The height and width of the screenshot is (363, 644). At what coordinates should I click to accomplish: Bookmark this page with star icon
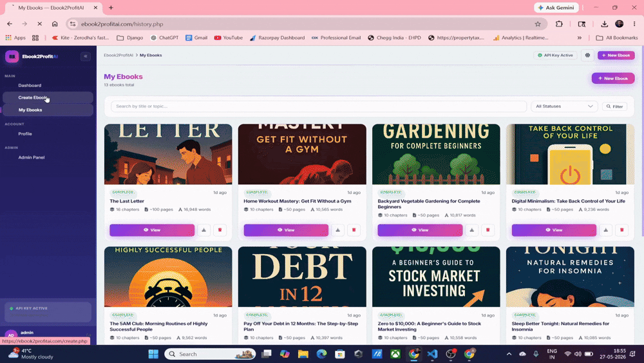538,24
